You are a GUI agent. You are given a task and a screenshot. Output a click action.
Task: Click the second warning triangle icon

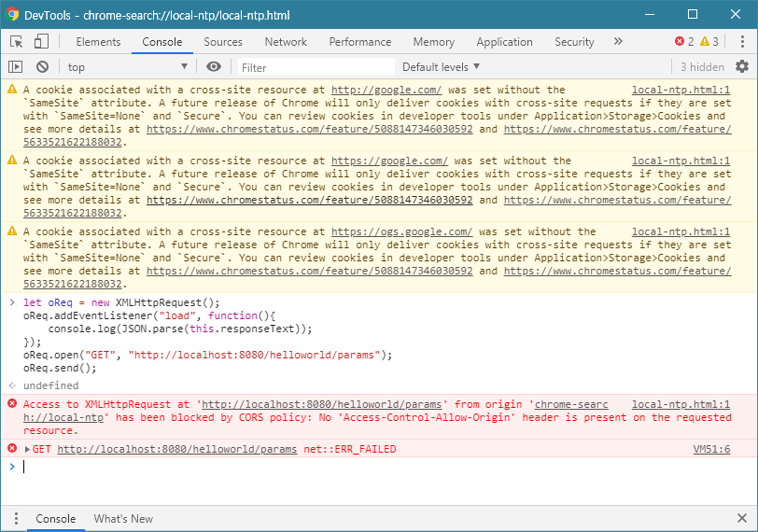pos(12,161)
